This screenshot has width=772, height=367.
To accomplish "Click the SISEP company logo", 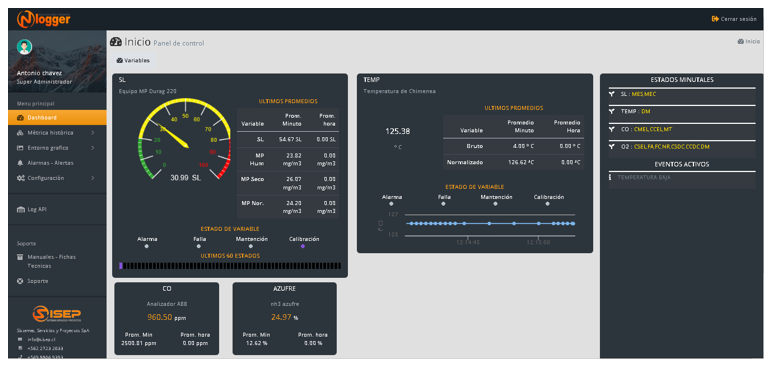I will tap(57, 314).
